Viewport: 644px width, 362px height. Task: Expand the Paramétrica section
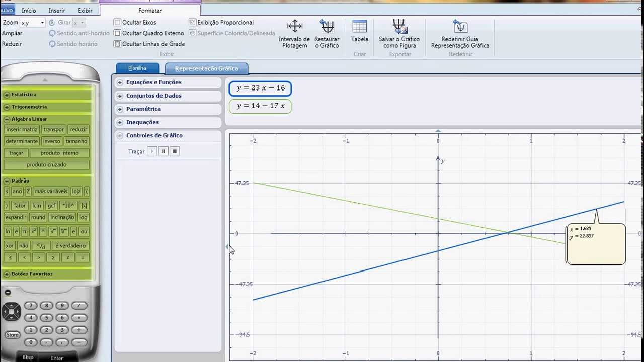tap(120, 109)
